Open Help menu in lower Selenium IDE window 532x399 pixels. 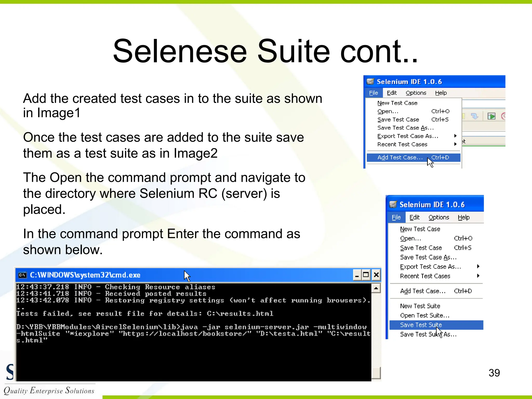464,217
